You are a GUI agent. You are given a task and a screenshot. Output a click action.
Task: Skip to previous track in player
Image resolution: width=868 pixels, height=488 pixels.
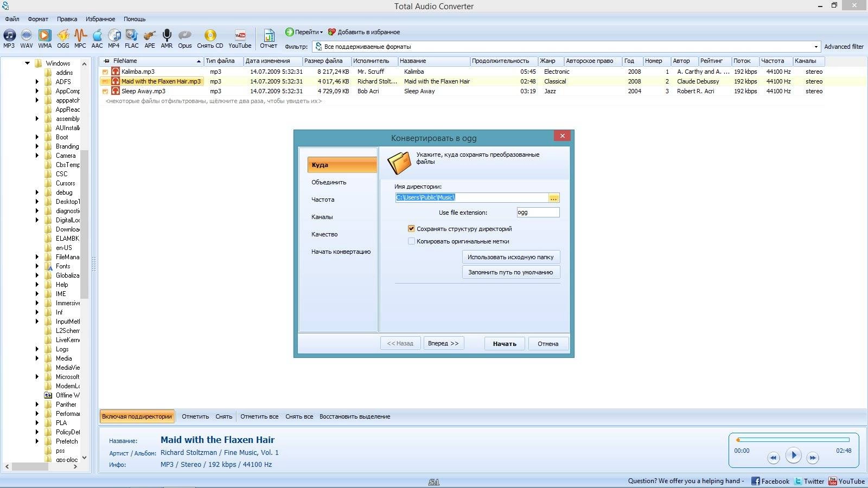pos(773,458)
